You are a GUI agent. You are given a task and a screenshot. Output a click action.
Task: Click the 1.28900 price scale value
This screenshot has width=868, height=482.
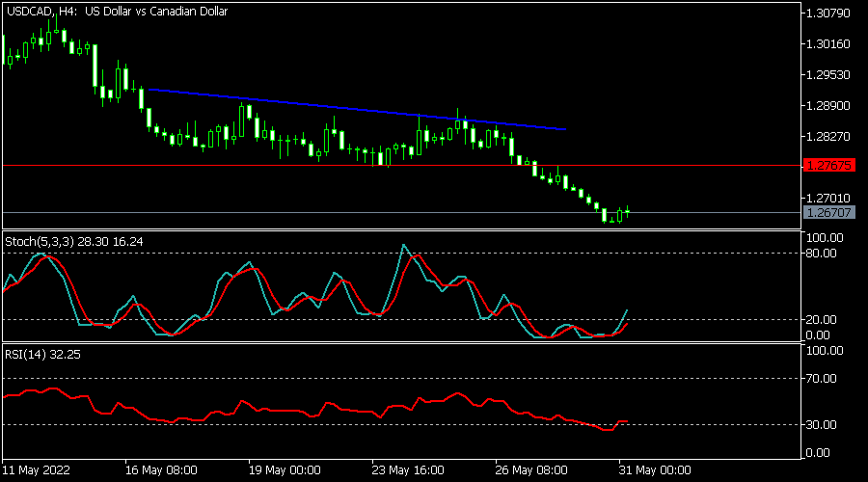tap(828, 106)
